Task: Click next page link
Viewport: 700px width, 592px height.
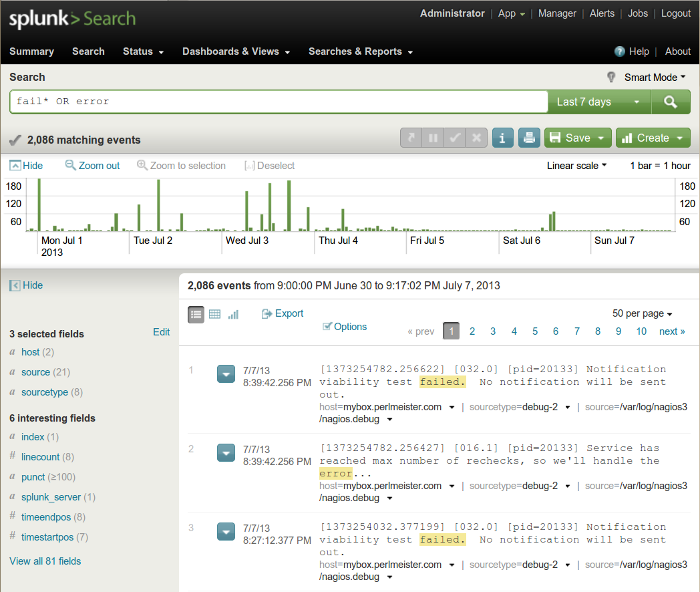Action: click(672, 331)
